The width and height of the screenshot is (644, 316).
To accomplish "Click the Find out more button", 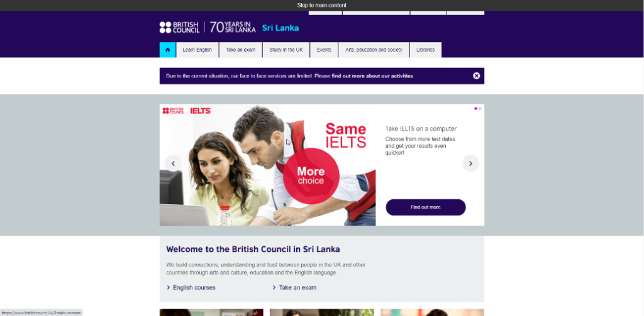I will point(426,207).
